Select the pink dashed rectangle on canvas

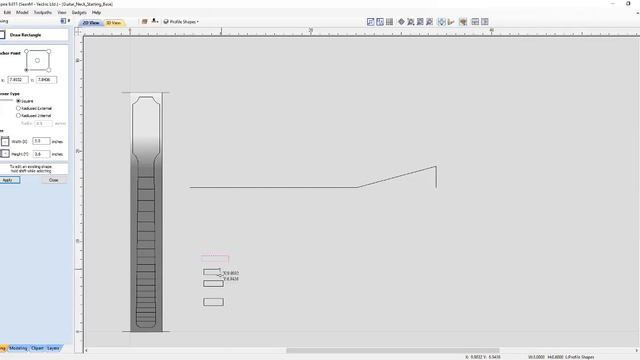(215, 258)
